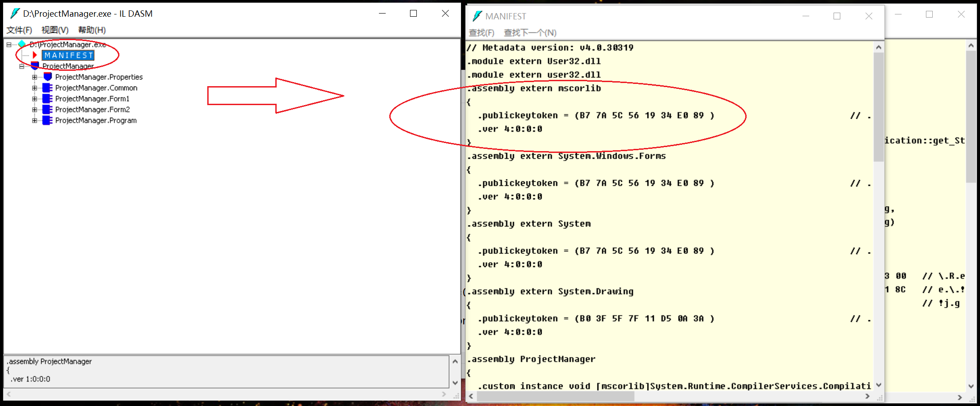Click ".module extern User32.dll" line
The height and width of the screenshot is (406, 980).
[534, 61]
